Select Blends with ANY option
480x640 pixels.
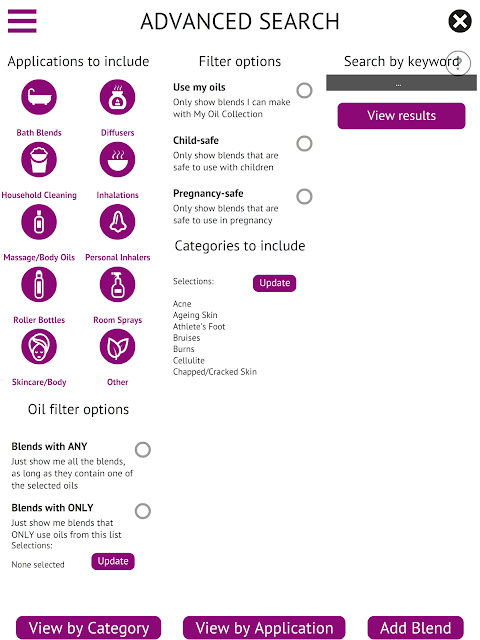[143, 450]
